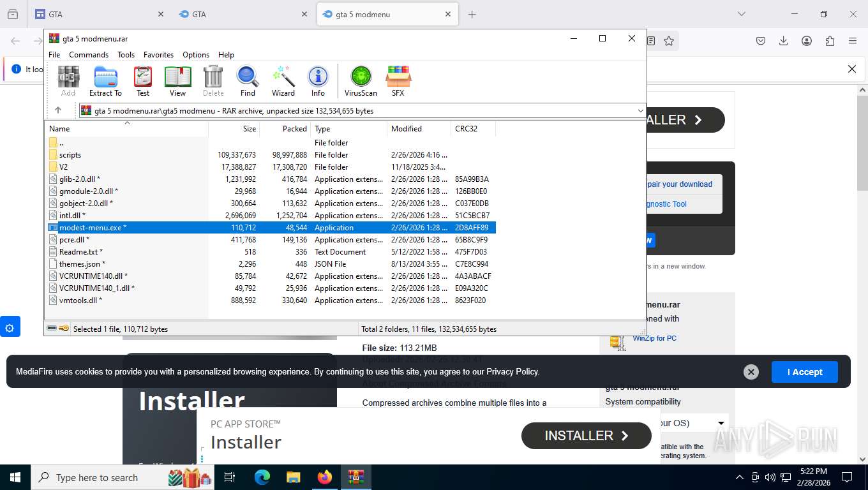Open the Windows Start menu
The image size is (868, 490).
[15, 477]
